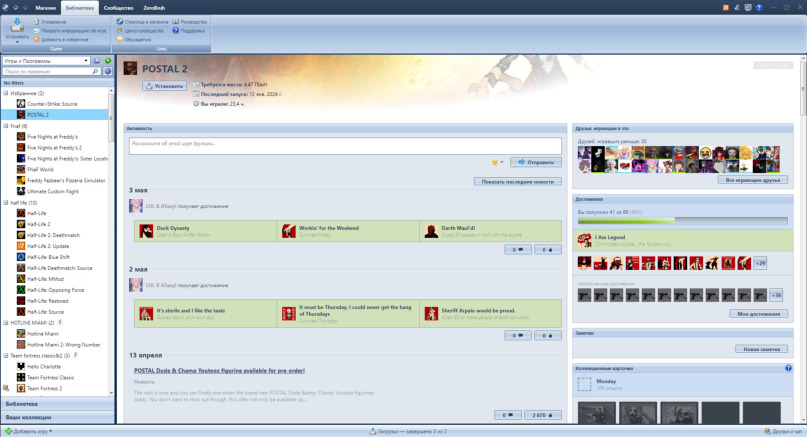807x437 pixels.
Task: Click the back navigation arrow
Action: click(x=15, y=8)
